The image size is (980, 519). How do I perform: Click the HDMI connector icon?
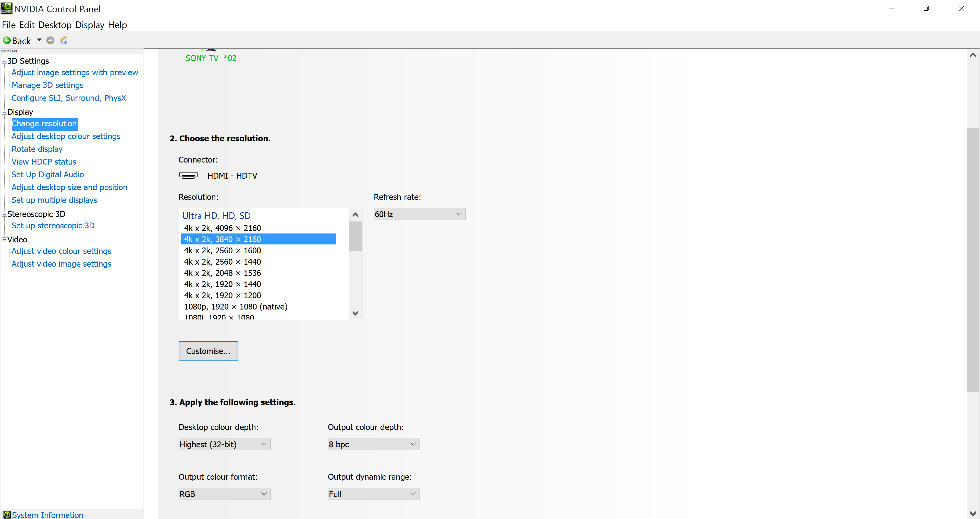click(188, 175)
